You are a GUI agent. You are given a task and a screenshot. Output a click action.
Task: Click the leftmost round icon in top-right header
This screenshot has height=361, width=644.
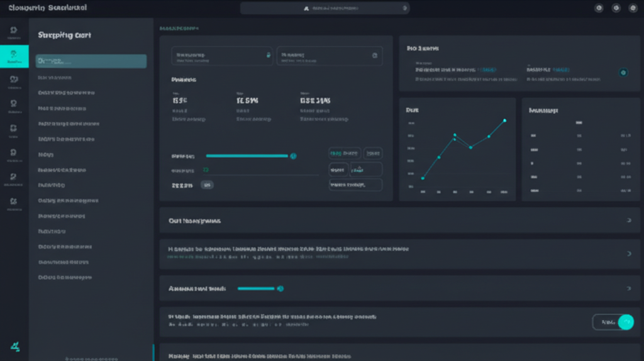pos(598,8)
